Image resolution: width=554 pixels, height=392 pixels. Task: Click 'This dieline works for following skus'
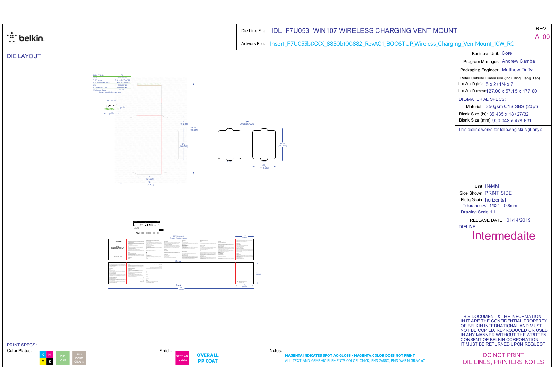[x=500, y=130]
